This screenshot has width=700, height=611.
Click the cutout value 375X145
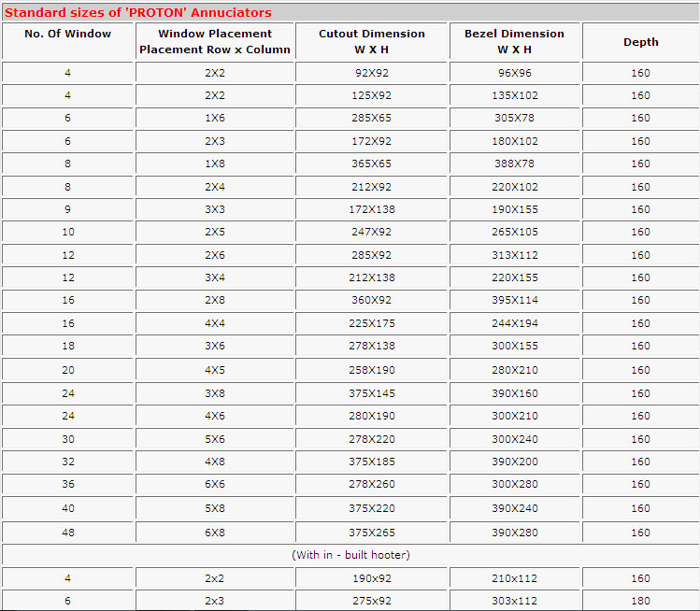pyautogui.click(x=371, y=393)
